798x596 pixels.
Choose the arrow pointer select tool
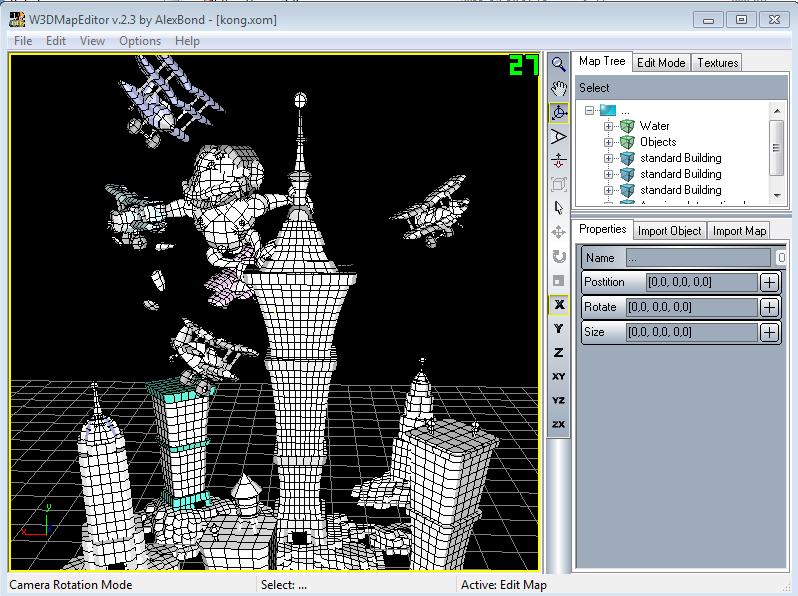pyautogui.click(x=559, y=208)
